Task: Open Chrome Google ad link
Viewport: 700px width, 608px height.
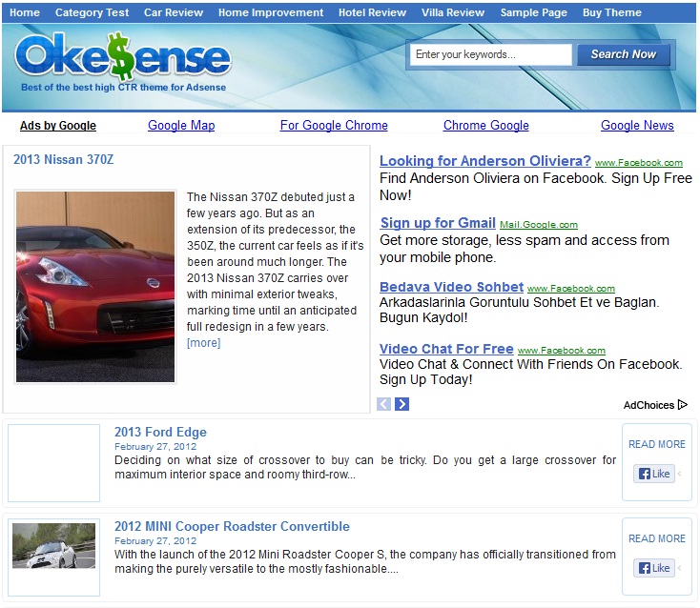Action: [x=486, y=126]
